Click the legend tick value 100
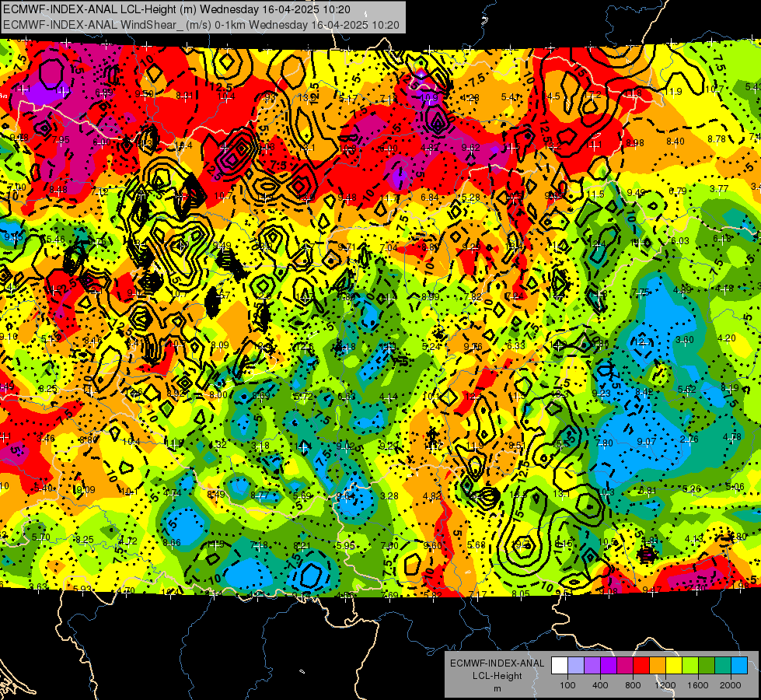The width and height of the screenshot is (761, 700). click(568, 685)
